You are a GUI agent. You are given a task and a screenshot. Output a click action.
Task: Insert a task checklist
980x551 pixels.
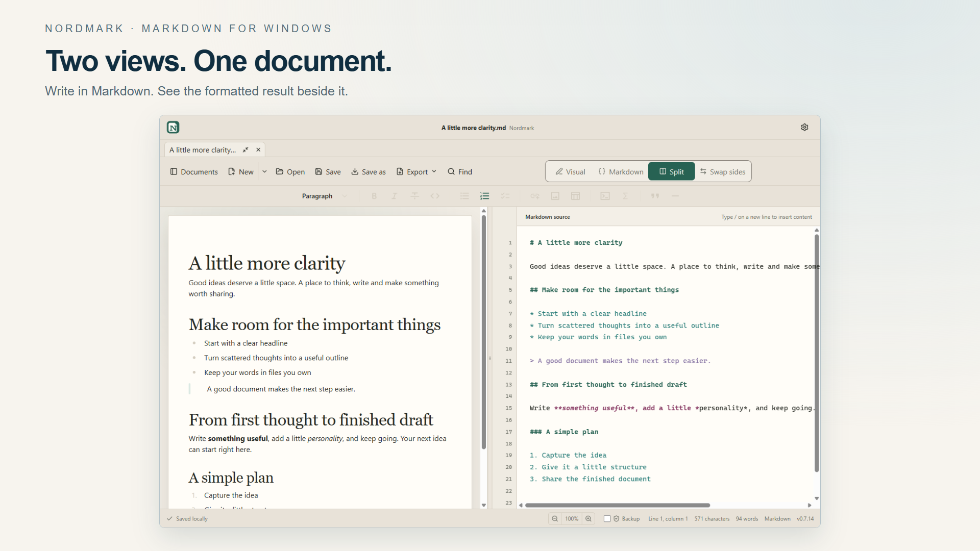[x=505, y=196]
